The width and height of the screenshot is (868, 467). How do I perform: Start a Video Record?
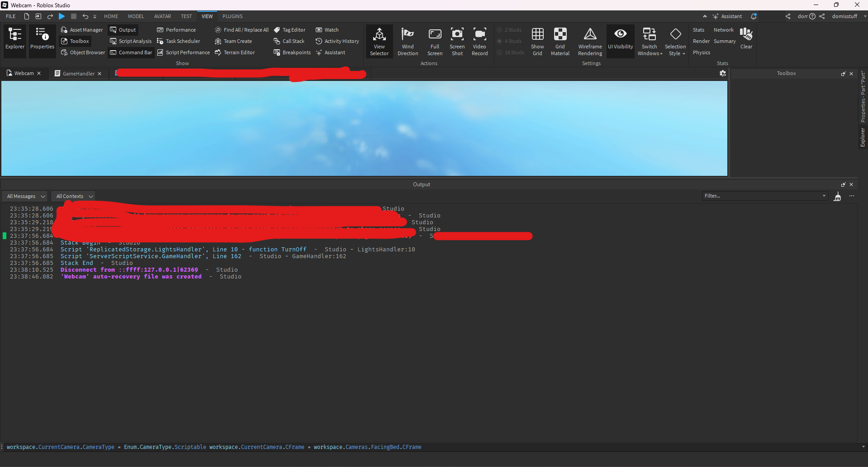point(479,41)
